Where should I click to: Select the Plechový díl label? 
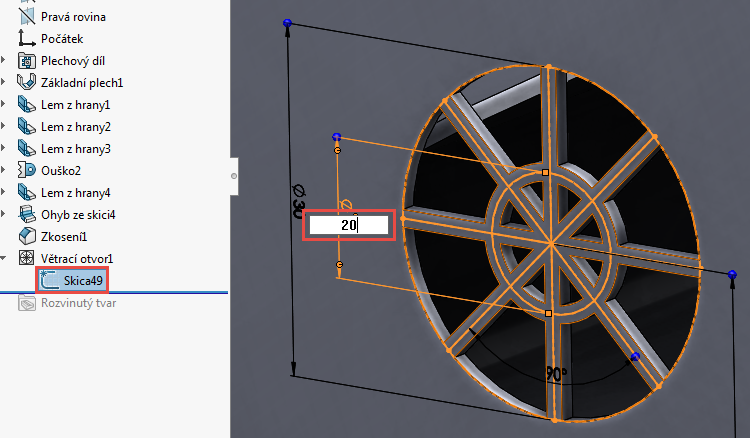[73, 61]
